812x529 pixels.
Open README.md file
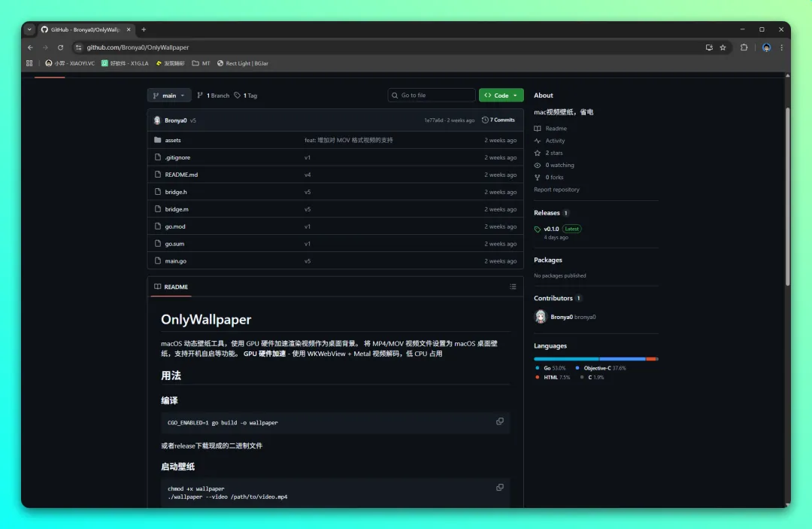(181, 175)
